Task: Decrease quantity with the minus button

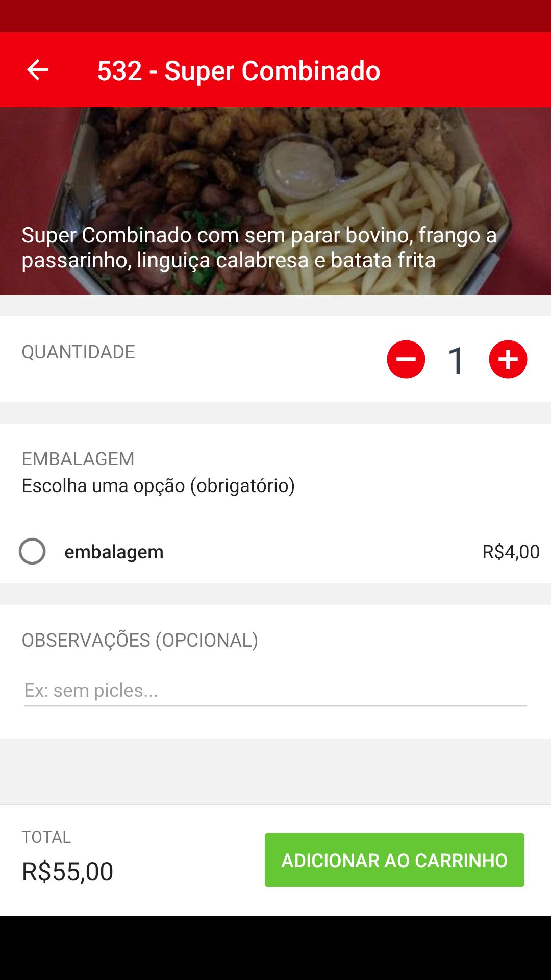Action: click(x=406, y=359)
